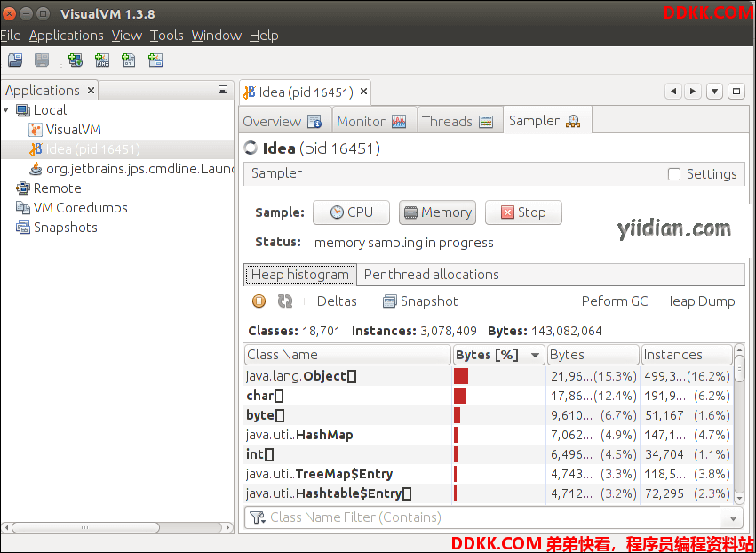
Task: Select the Sampler tab
Action: [547, 121]
